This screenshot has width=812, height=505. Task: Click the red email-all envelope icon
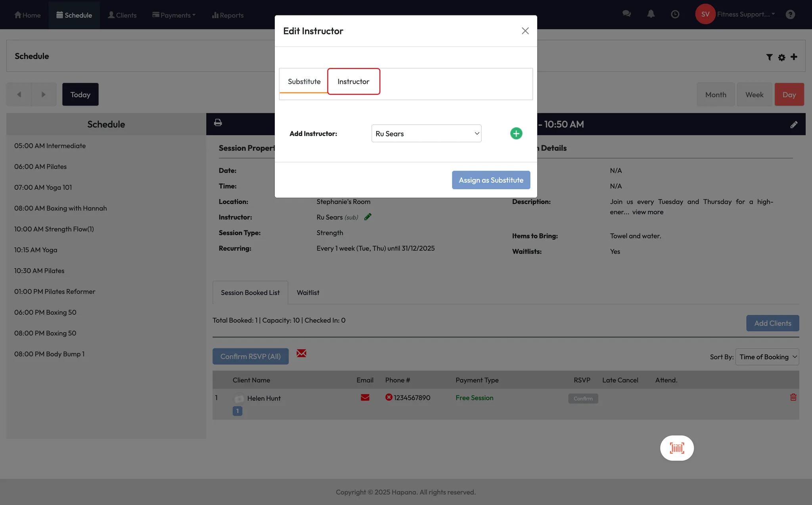pyautogui.click(x=301, y=353)
